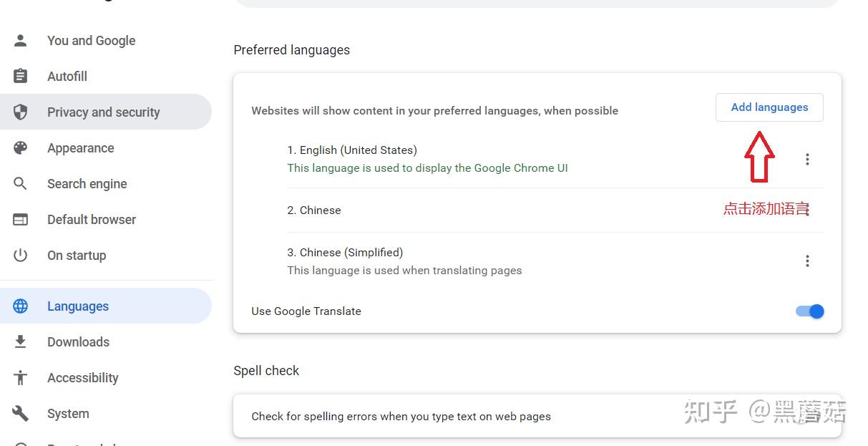
Task: Click the Accessibility figure icon
Action: click(21, 378)
